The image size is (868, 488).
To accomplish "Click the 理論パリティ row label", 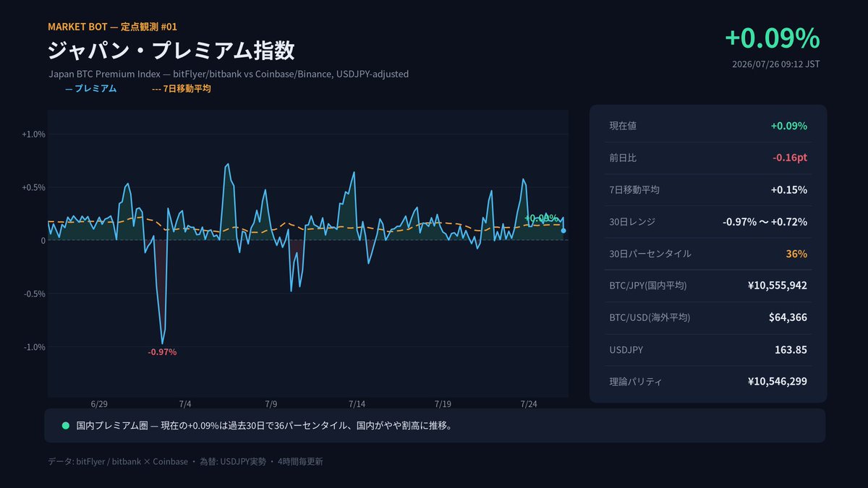I will coord(636,382).
